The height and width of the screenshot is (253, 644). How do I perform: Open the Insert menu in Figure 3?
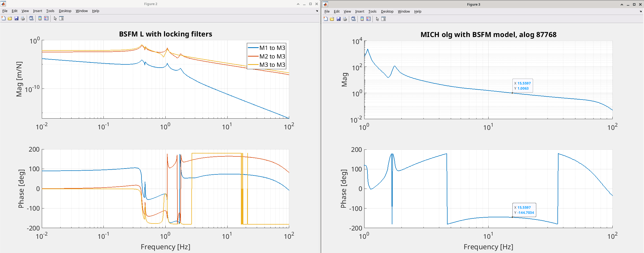(360, 12)
